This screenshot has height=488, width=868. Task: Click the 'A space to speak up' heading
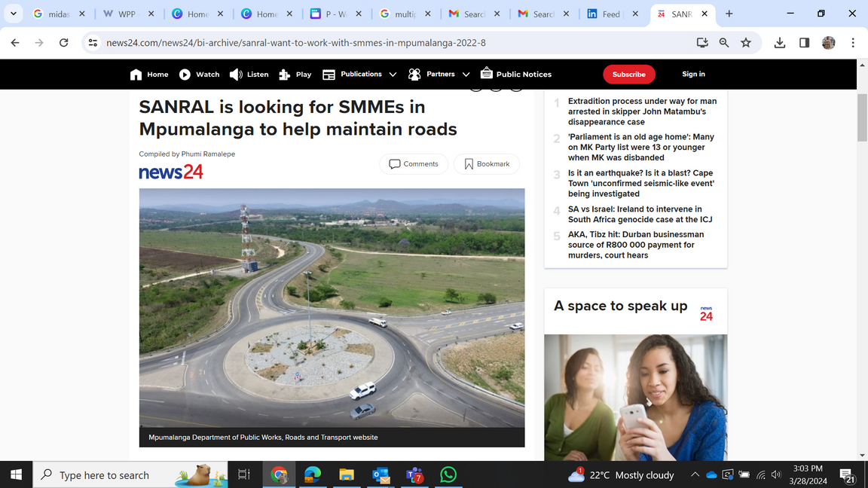tap(621, 306)
